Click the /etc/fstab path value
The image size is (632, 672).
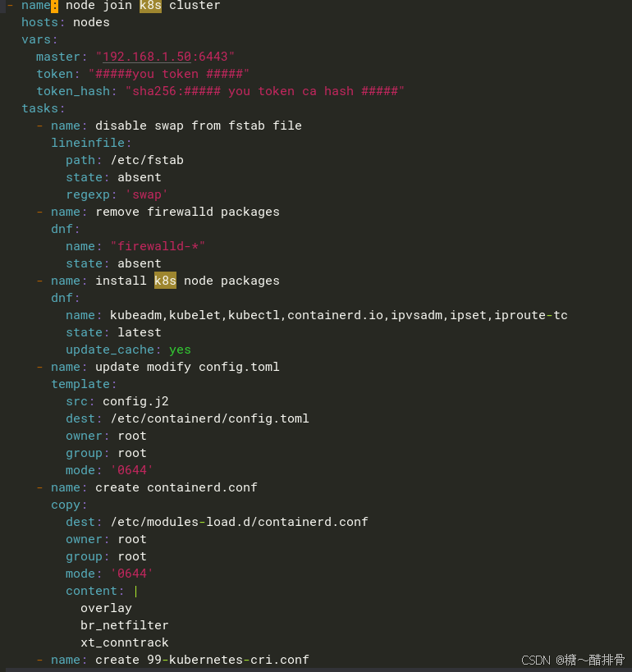tap(147, 160)
